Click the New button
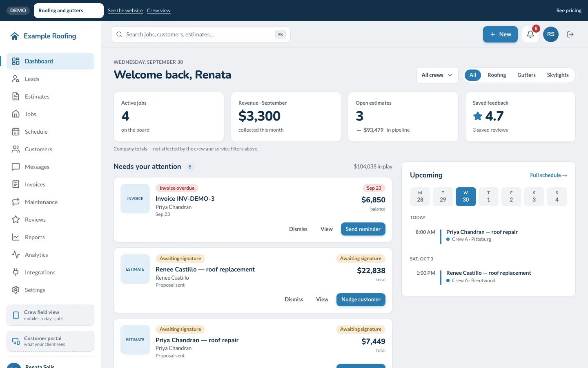Image resolution: width=588 pixels, height=368 pixels. [500, 34]
